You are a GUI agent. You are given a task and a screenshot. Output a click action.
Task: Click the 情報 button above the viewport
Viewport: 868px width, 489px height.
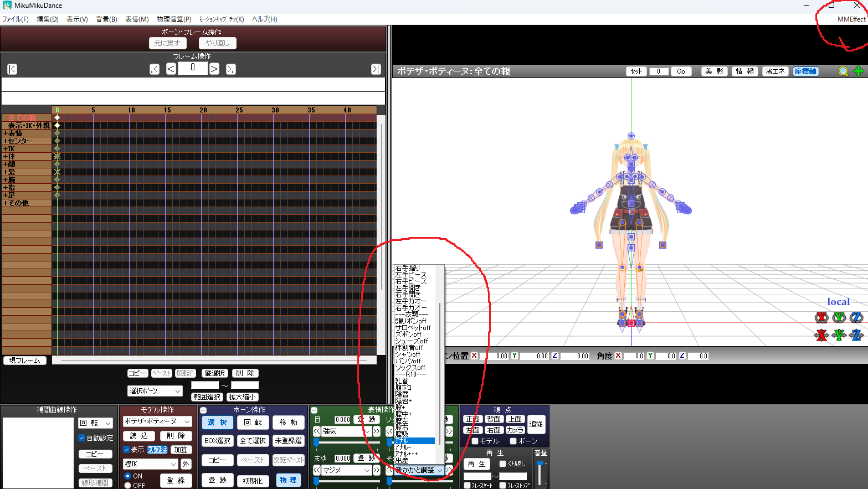745,71
